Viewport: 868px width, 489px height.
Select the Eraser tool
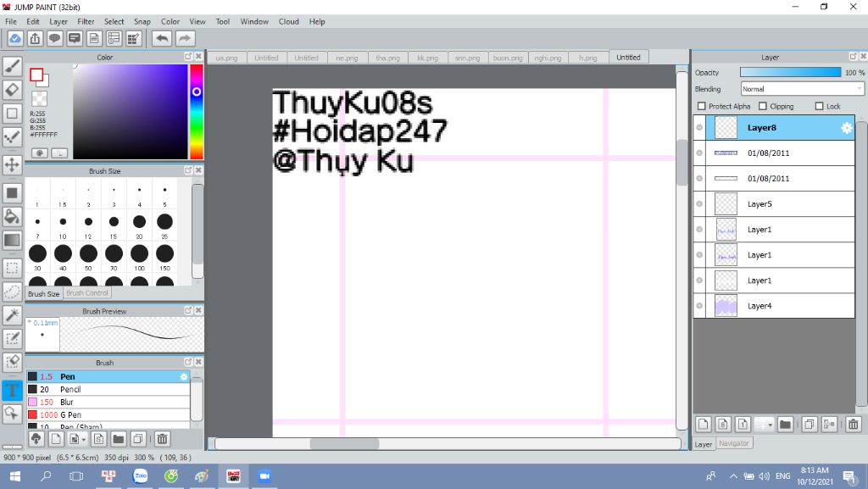click(x=12, y=90)
